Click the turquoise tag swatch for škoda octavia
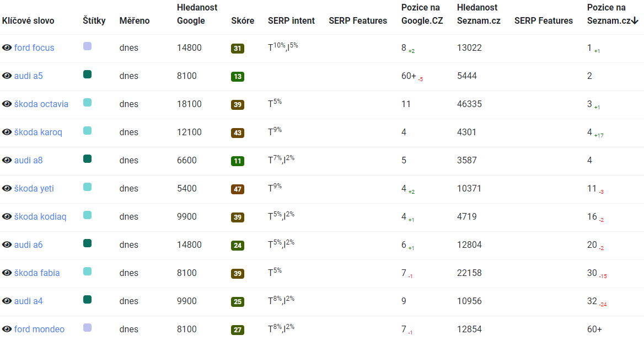644x340 pixels. click(88, 102)
